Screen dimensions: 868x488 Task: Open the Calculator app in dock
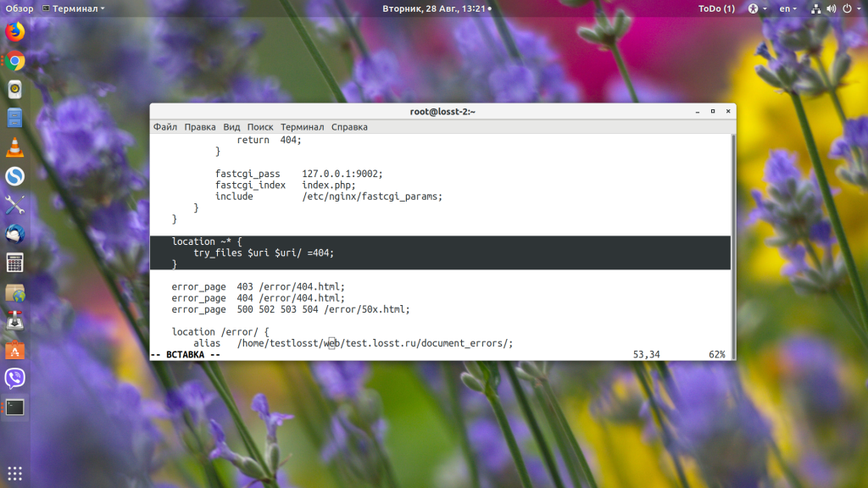14,263
